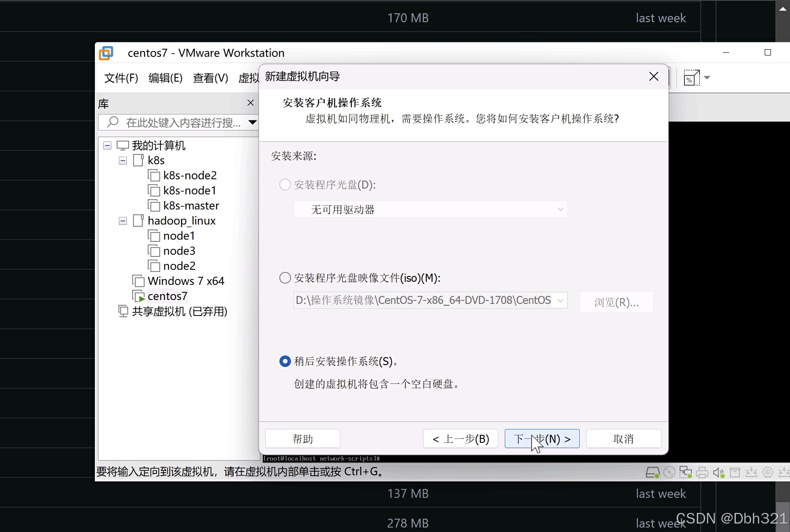Click the k8s folder icon
Viewport: 790px width, 532px height.
tap(138, 160)
